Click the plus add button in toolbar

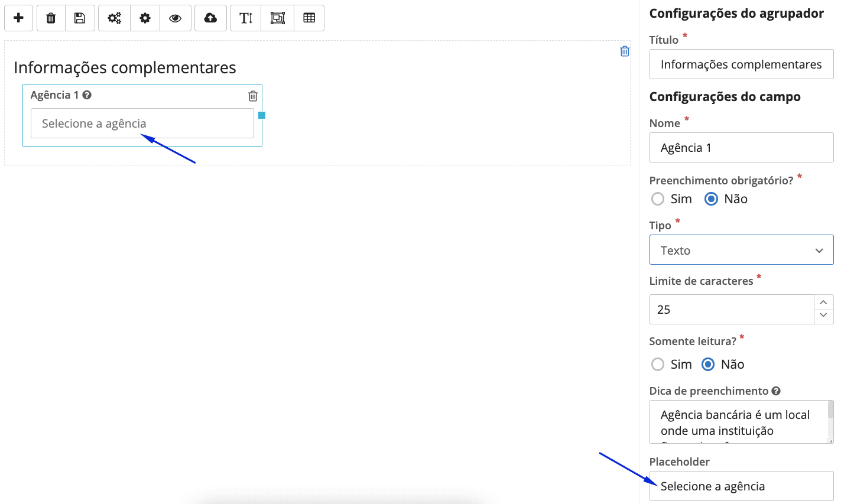click(x=18, y=18)
